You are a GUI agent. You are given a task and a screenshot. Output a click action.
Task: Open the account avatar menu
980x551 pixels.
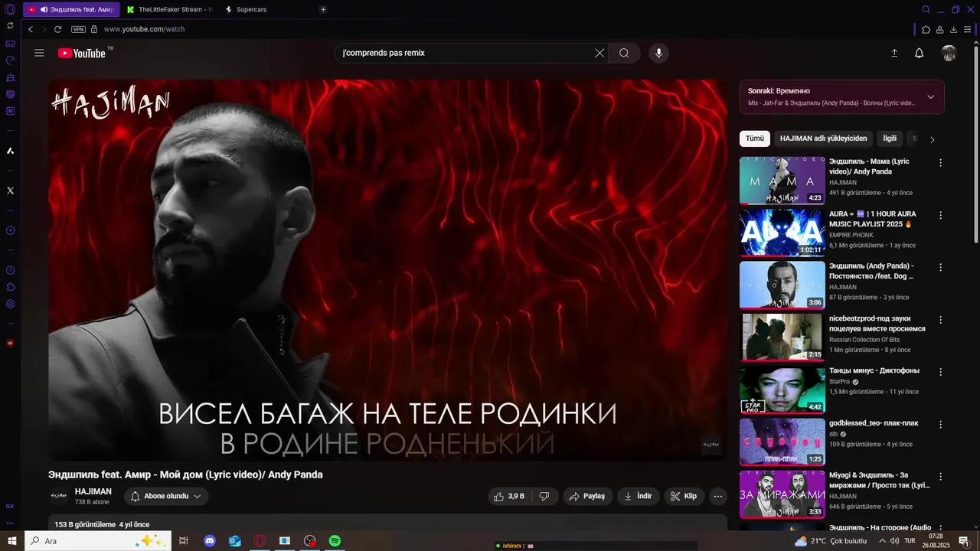pyautogui.click(x=949, y=53)
